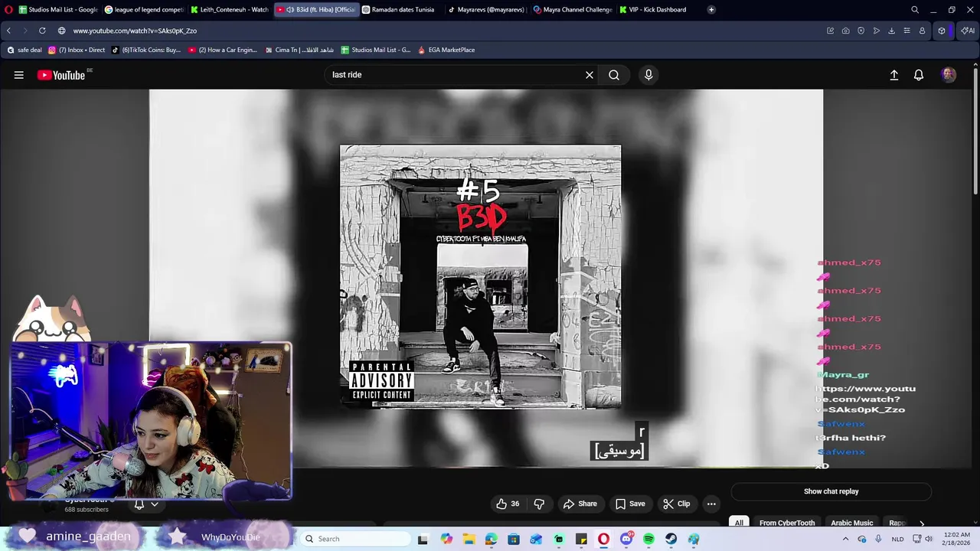
Task: Open the 'safe deal' bookmark
Action: tap(24, 50)
